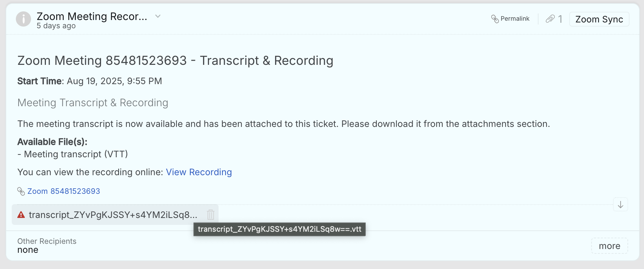644x269 pixels.
Task: Click the attachment count number 1
Action: click(x=560, y=19)
